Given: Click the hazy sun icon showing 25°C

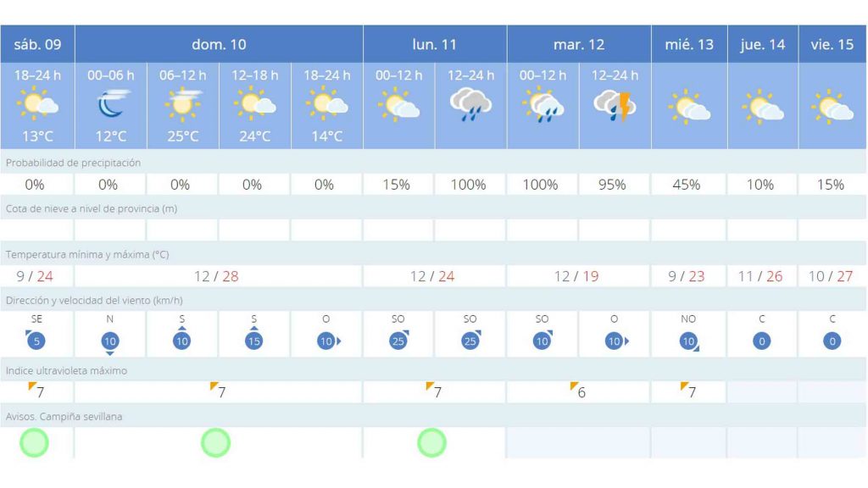Looking at the screenshot, I should (x=183, y=105).
